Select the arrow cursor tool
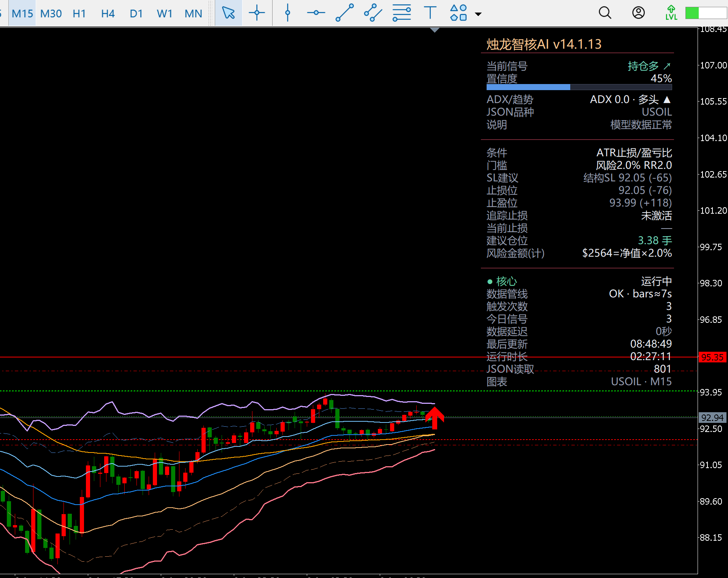Screen dimensions: 728x578 click(228, 13)
